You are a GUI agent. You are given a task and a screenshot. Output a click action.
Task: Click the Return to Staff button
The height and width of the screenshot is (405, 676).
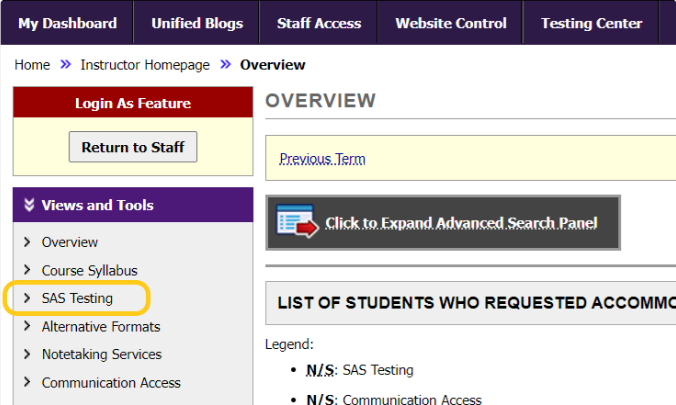pos(133,147)
